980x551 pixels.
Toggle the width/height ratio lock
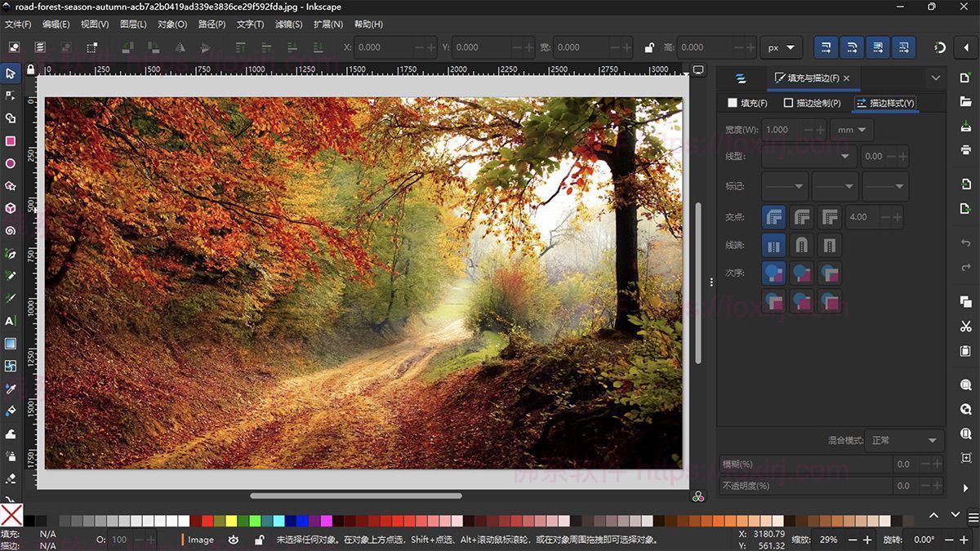(x=649, y=47)
